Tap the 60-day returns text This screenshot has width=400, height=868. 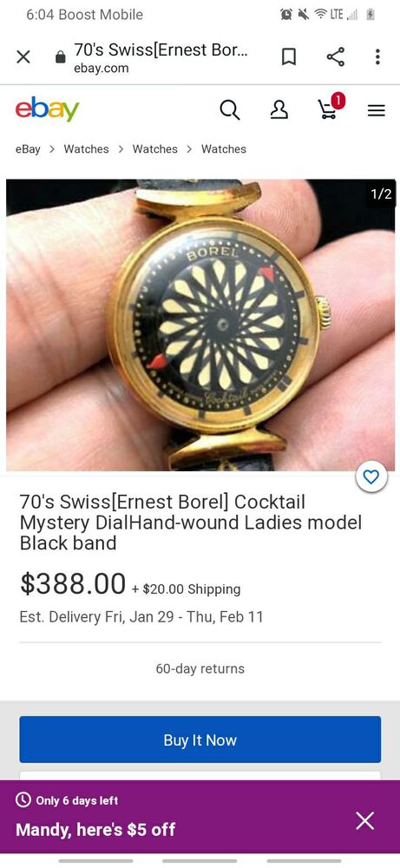pos(200,668)
